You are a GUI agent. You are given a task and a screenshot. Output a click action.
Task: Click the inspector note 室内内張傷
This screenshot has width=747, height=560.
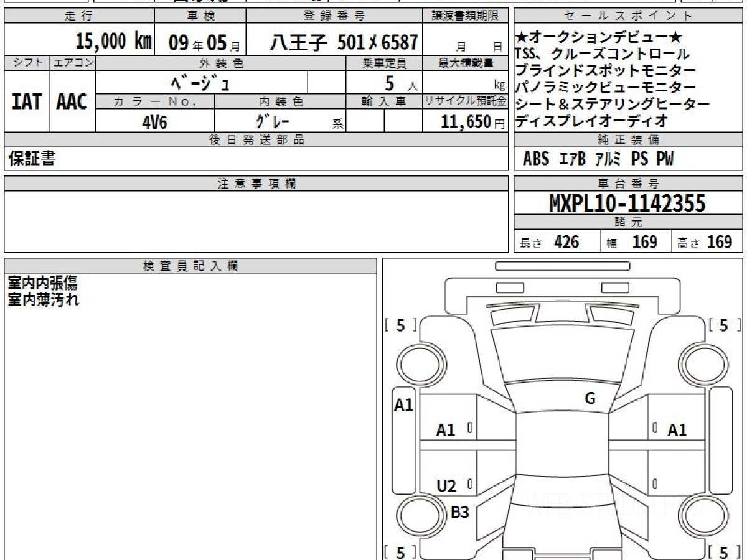coord(43,284)
